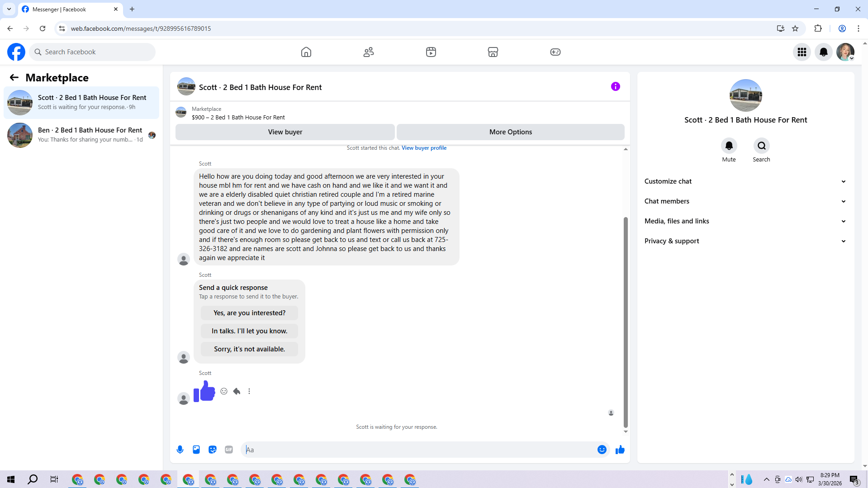
Task: Attach a file using the photo icon
Action: (196, 450)
